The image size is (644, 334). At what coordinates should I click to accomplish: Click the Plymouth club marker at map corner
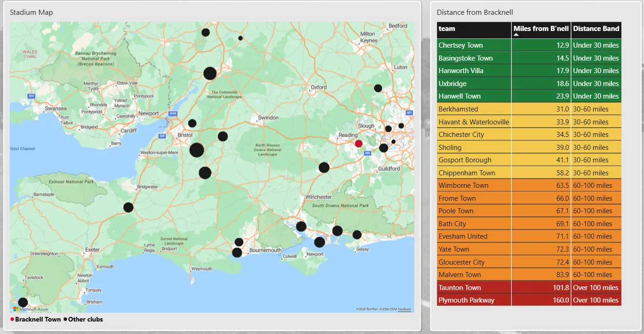click(23, 303)
